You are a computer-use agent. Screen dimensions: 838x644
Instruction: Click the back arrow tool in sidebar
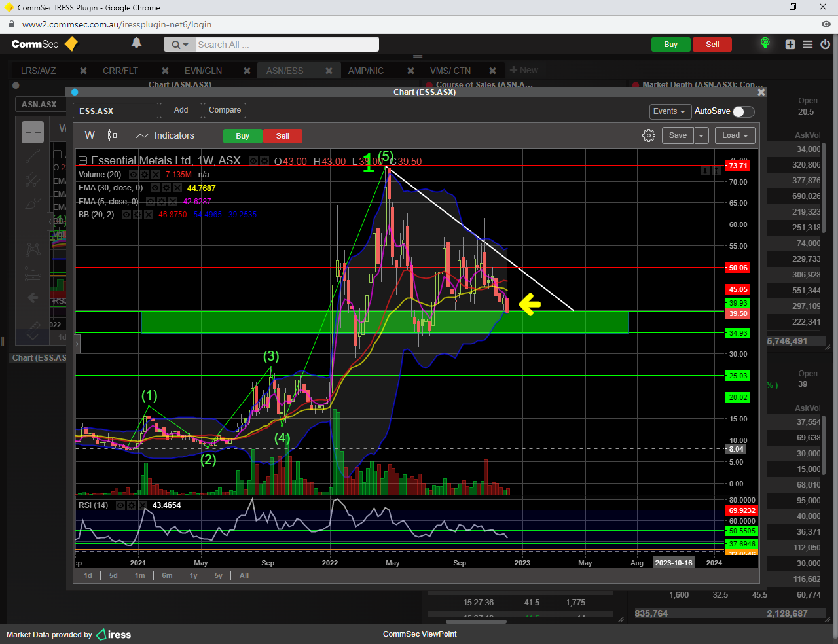point(33,298)
